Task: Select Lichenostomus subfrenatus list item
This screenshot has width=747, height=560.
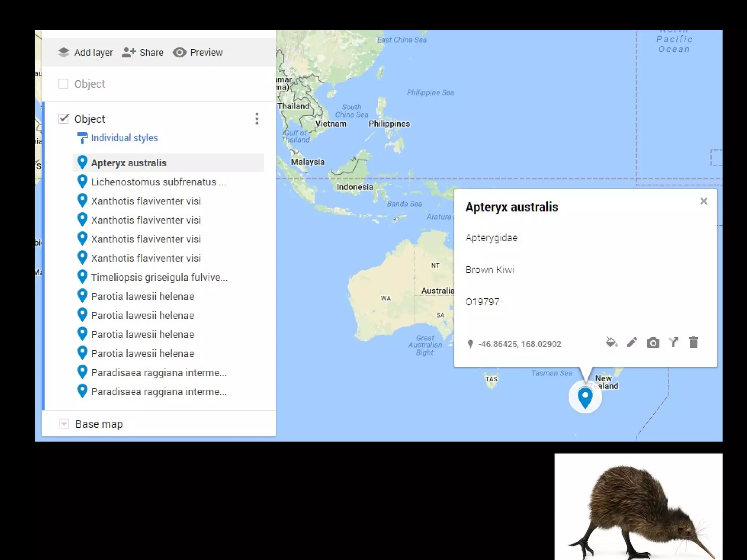Action: [x=158, y=182]
